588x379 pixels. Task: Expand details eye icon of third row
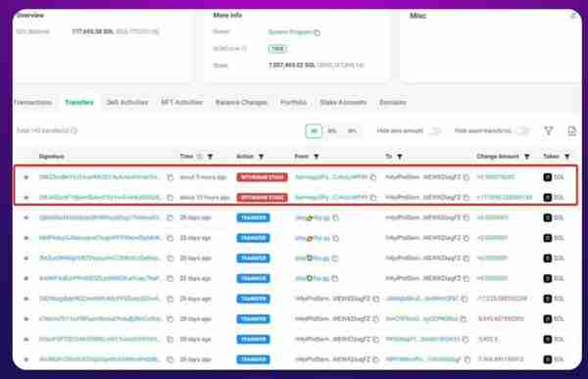click(x=25, y=217)
